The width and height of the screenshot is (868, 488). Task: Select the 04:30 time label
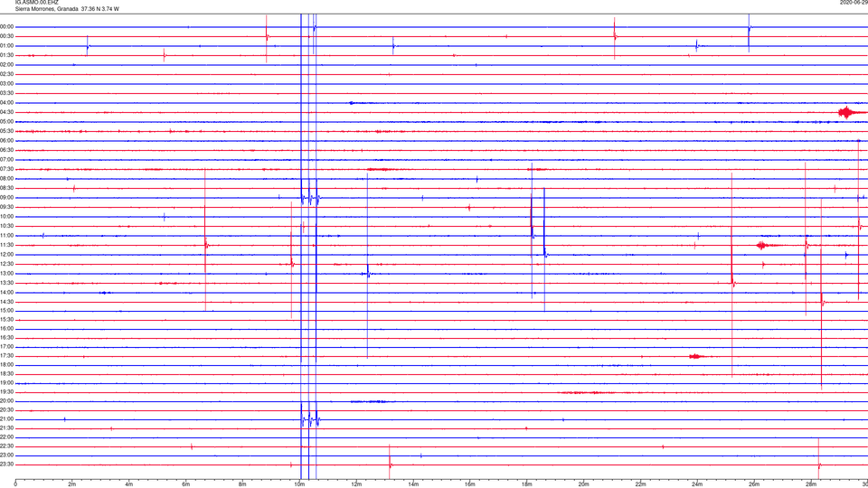click(7, 112)
